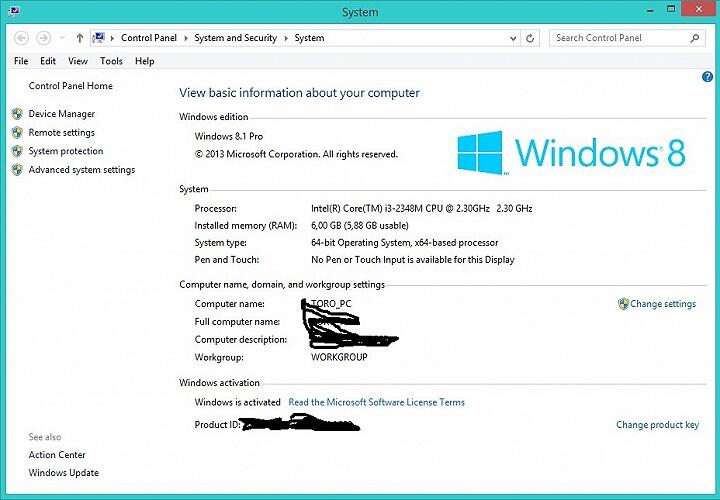
Task: Minimize the System window
Action: click(650, 10)
